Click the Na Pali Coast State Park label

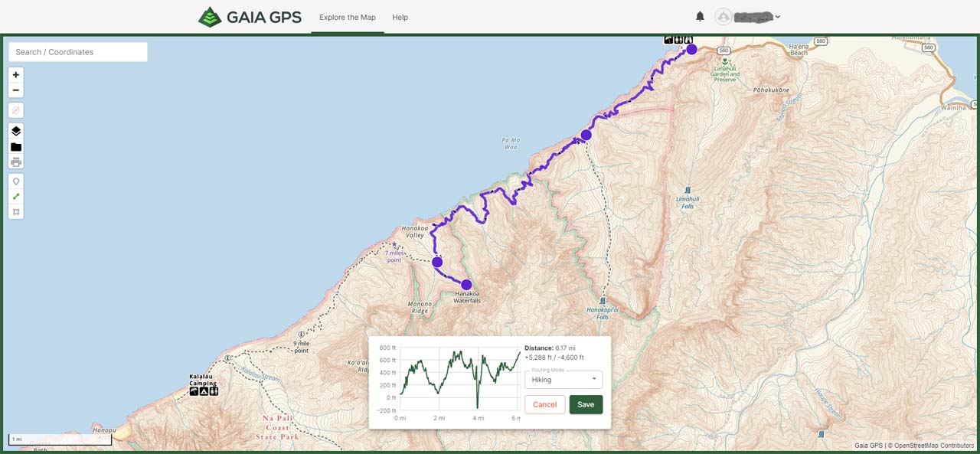point(277,427)
